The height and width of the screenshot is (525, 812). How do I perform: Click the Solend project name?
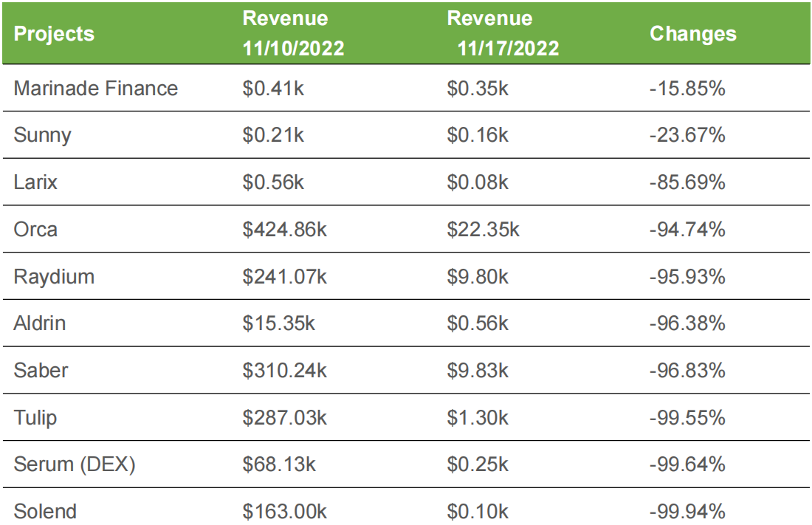coord(45,511)
